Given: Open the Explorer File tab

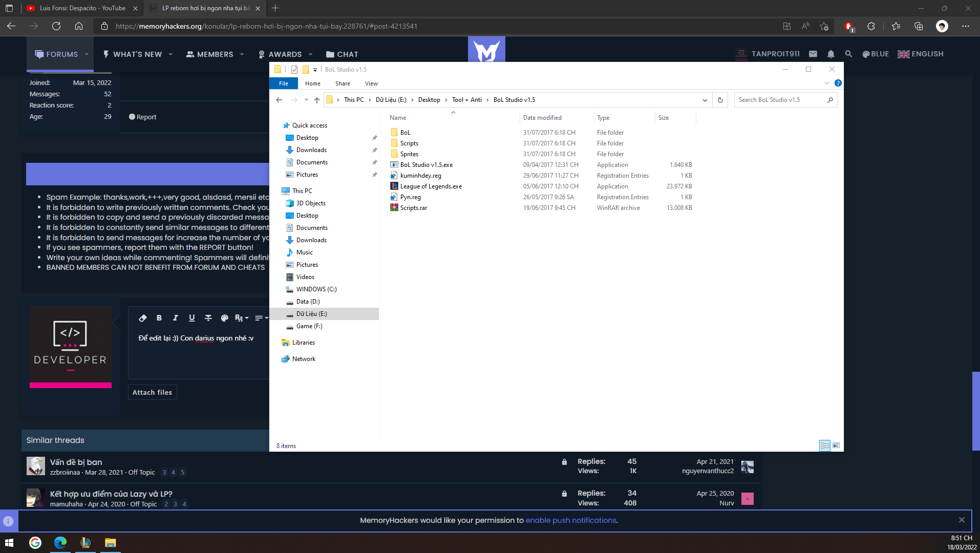Looking at the screenshot, I should (x=284, y=83).
